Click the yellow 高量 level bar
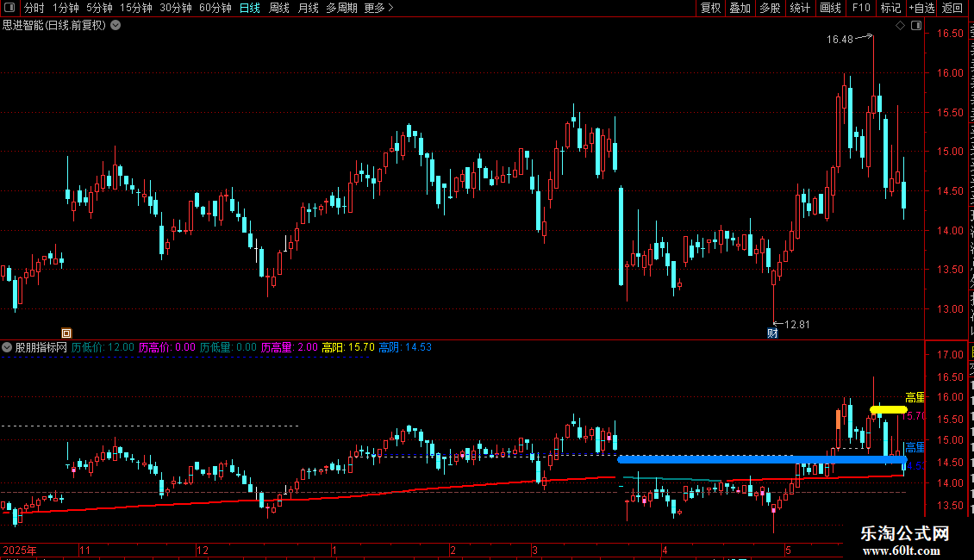974x560 pixels. [x=889, y=410]
